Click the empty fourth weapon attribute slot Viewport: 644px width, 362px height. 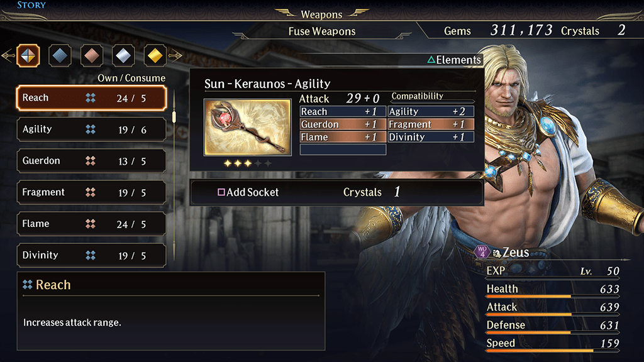click(343, 150)
